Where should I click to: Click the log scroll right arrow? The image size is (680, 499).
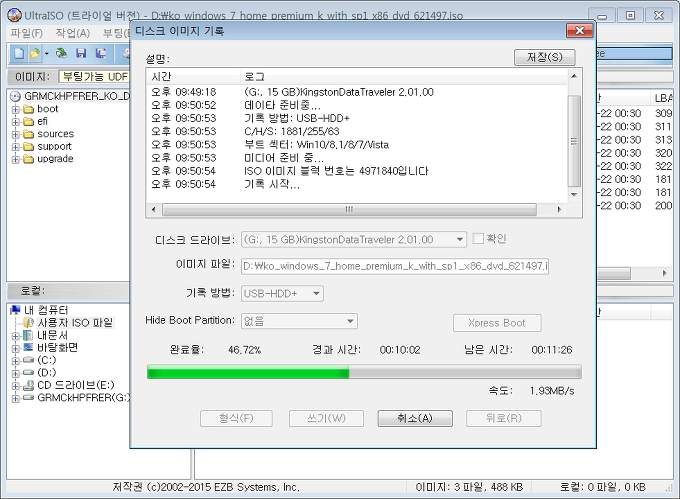tap(559, 209)
